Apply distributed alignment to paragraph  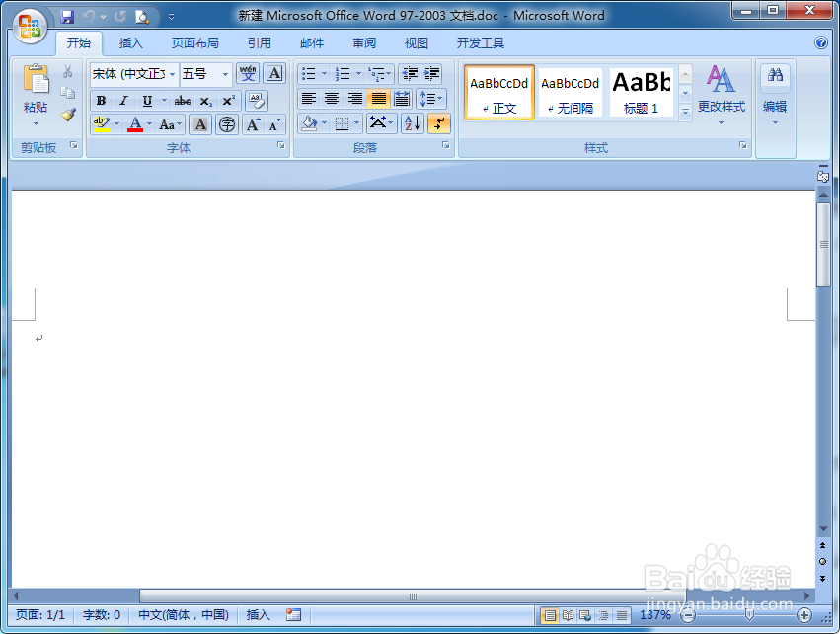402,99
